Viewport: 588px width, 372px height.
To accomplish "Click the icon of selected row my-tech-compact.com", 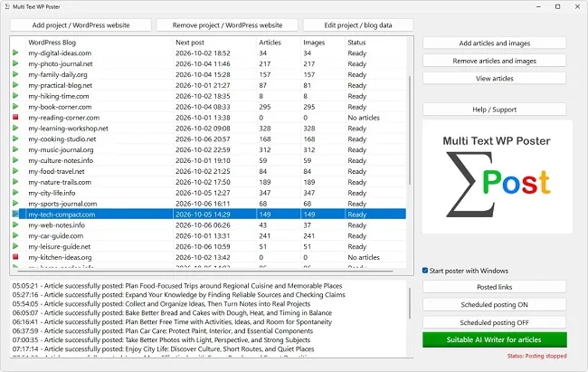I will pos(15,214).
